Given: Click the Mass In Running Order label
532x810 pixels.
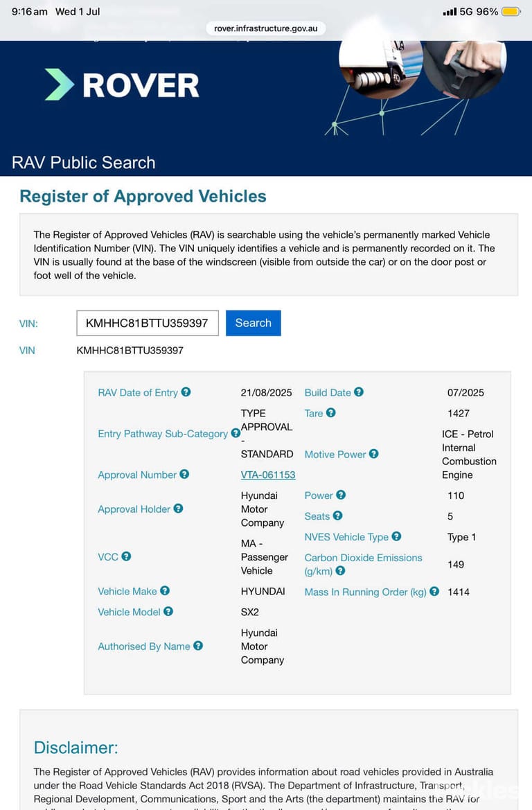Looking at the screenshot, I should tap(366, 592).
